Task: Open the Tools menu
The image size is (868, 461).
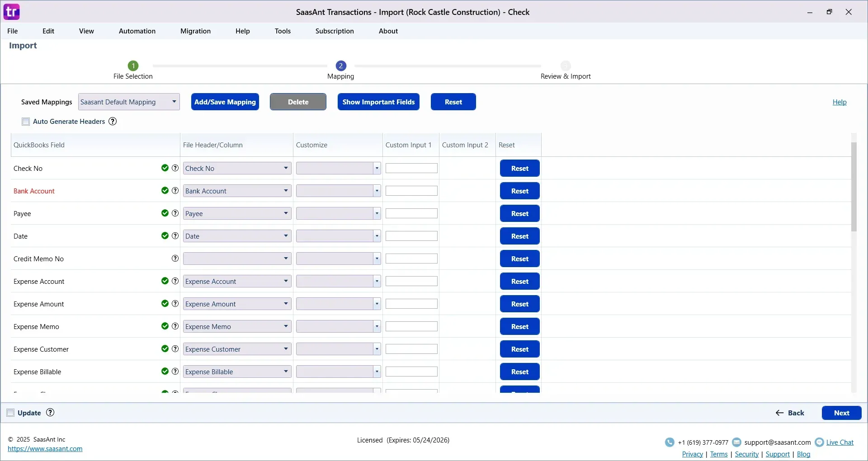Action: (283, 31)
